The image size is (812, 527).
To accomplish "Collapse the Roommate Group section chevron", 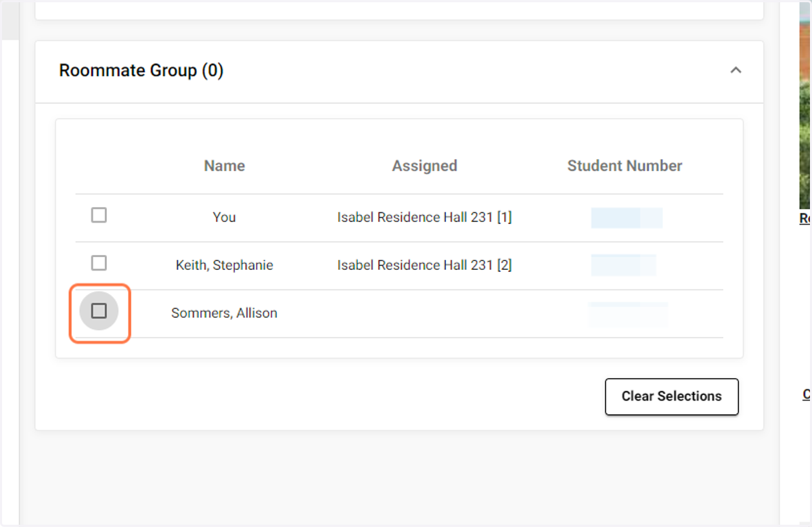I will [736, 70].
